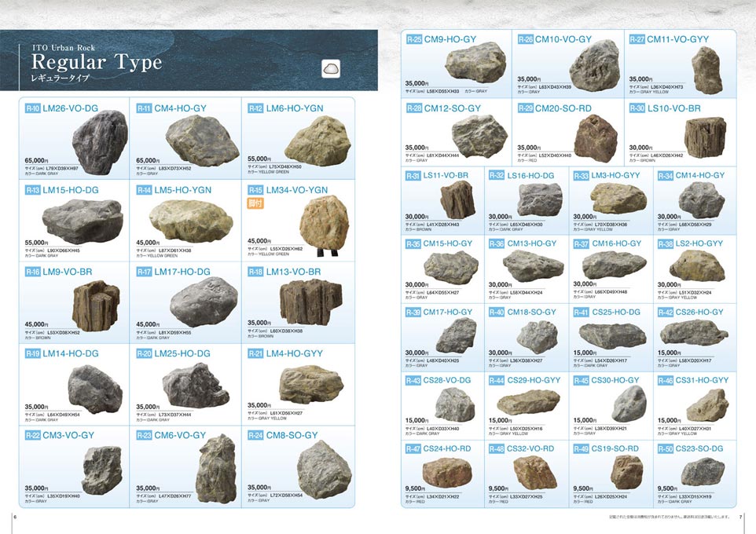
Task: Click the CM8-SO-GY product title
Action: (292, 435)
